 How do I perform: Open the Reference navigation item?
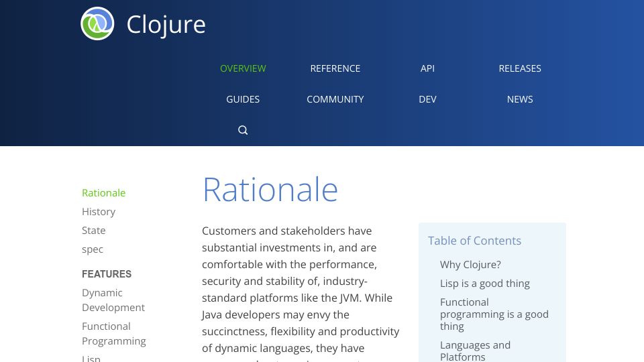point(335,68)
